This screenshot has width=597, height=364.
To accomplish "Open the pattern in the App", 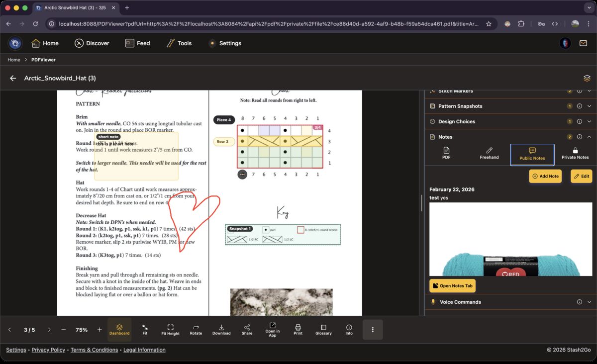I will 272,329.
